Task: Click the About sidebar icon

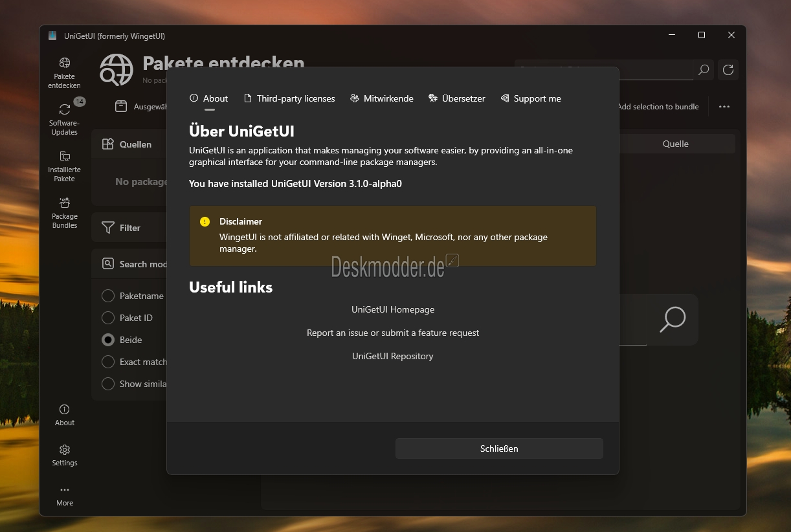Action: [65, 415]
